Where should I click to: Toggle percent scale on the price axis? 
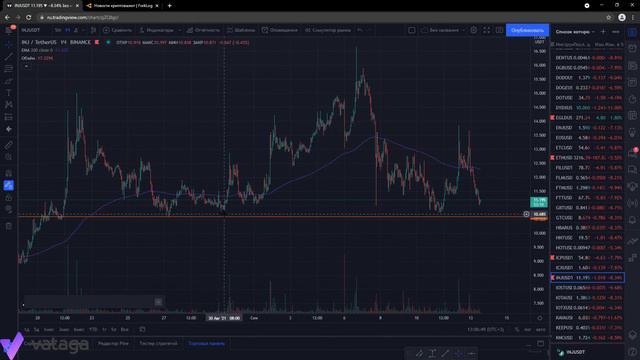click(517, 329)
